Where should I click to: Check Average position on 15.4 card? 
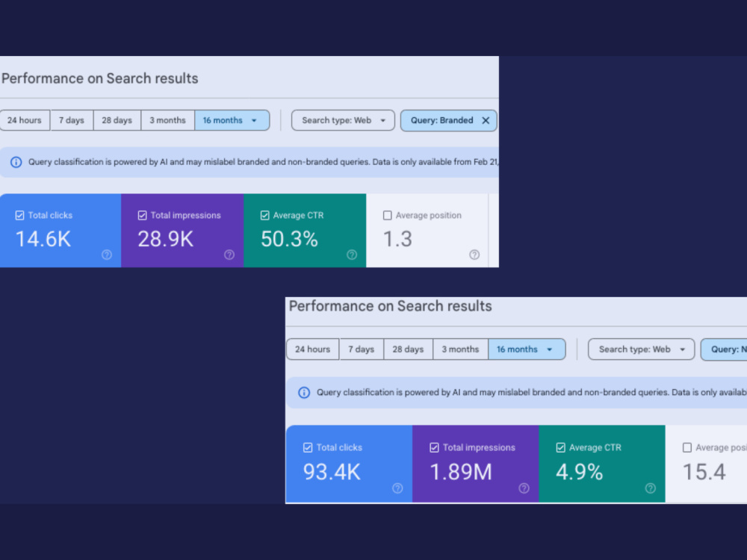pyautogui.click(x=687, y=447)
